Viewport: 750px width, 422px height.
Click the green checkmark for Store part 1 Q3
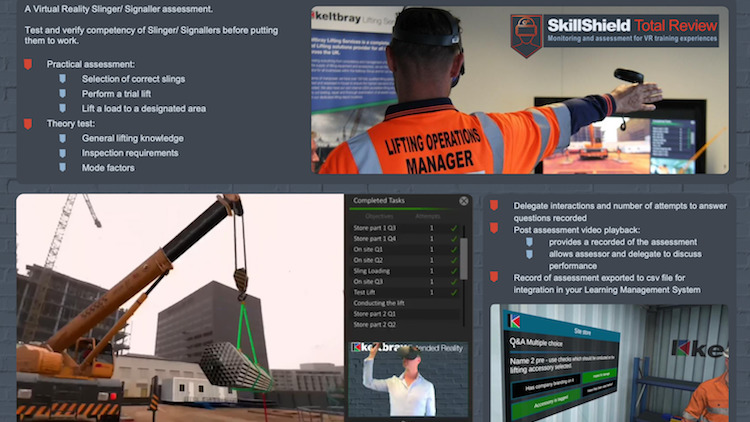point(454,228)
